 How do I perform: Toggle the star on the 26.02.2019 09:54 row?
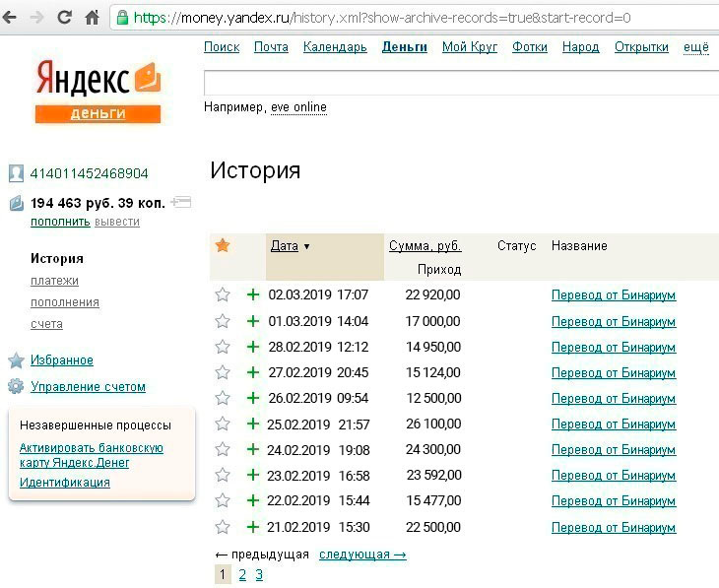click(x=223, y=398)
